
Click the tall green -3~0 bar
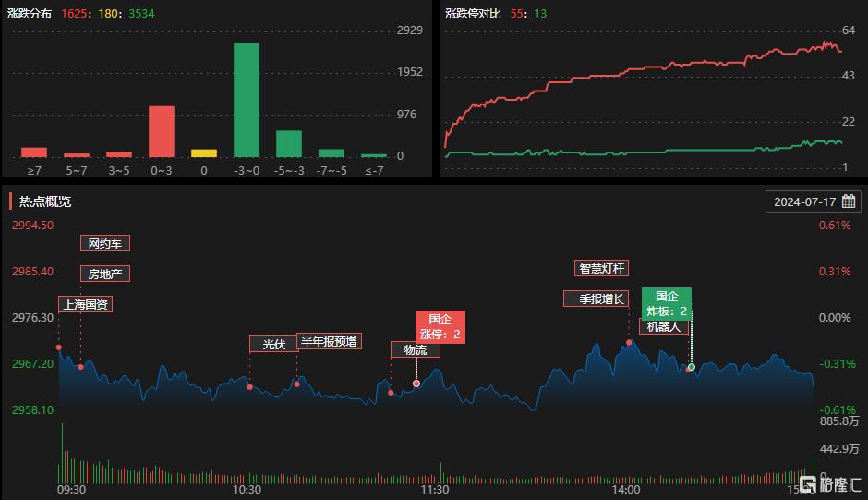click(x=247, y=100)
